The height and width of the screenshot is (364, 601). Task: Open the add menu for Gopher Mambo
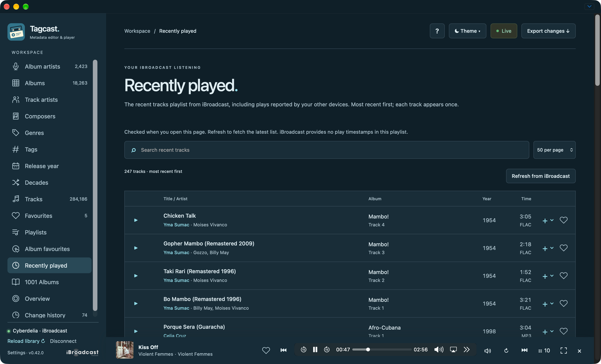click(548, 248)
